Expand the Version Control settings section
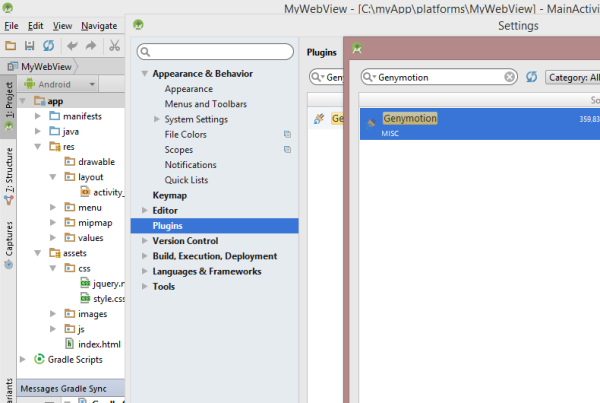This screenshot has width=600, height=403. pos(145,241)
